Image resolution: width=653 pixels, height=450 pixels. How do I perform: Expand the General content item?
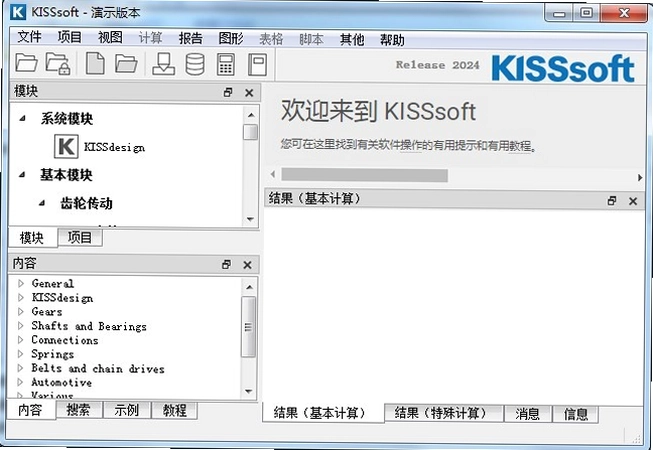coord(21,283)
